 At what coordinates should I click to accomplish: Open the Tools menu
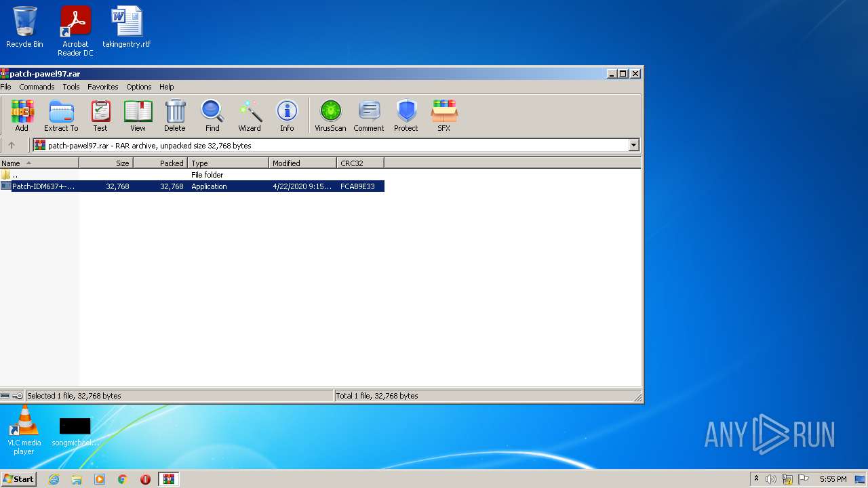(71, 87)
